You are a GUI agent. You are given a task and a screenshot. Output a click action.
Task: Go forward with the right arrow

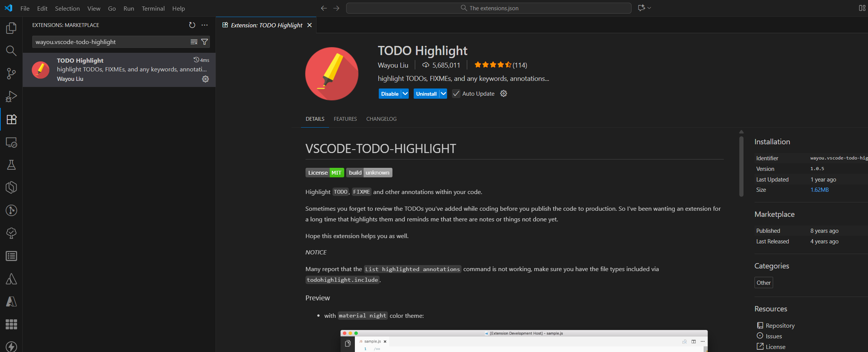click(336, 8)
